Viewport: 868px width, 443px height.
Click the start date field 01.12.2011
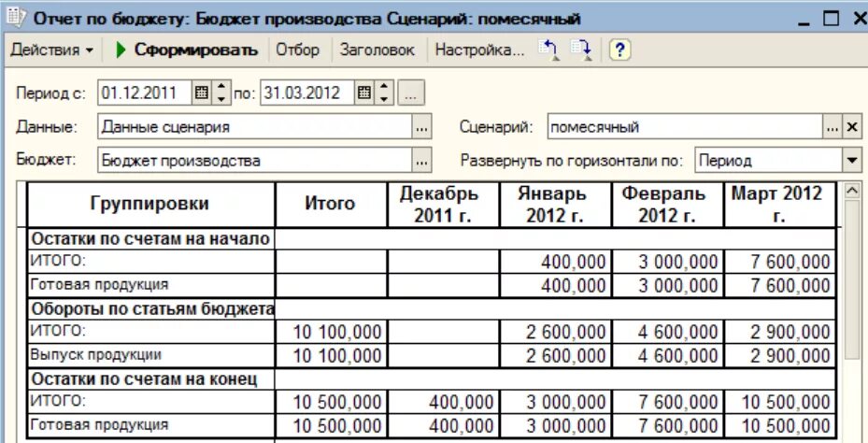point(145,93)
